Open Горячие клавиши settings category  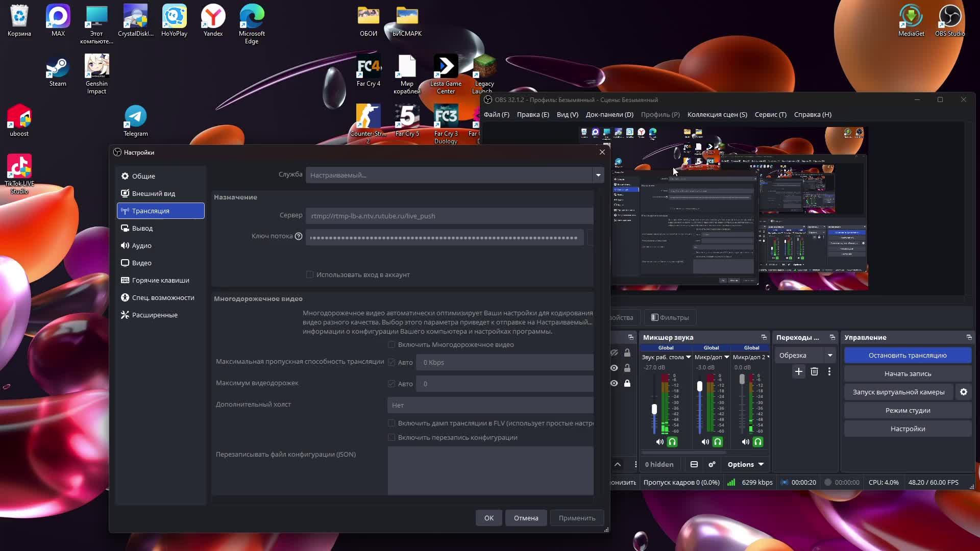[161, 280]
